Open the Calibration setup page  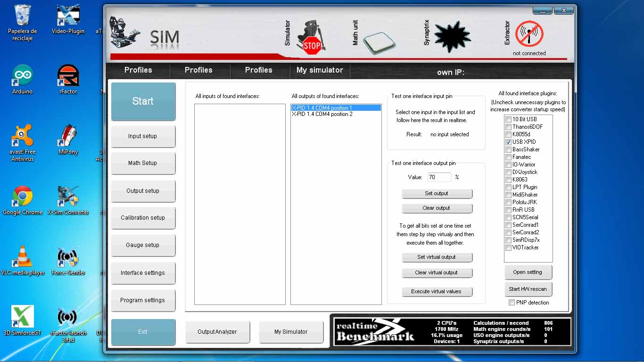[x=143, y=218]
